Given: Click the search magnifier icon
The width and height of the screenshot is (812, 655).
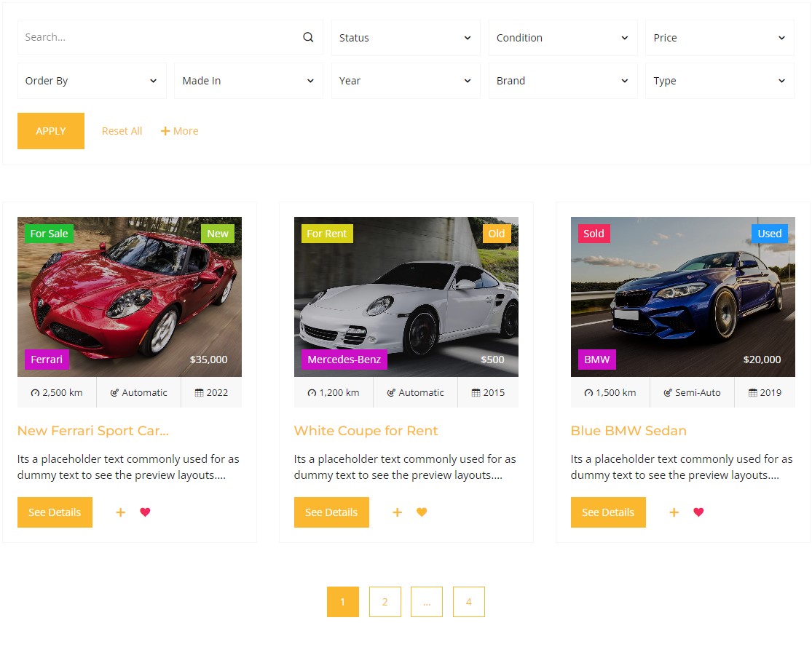Looking at the screenshot, I should [307, 37].
